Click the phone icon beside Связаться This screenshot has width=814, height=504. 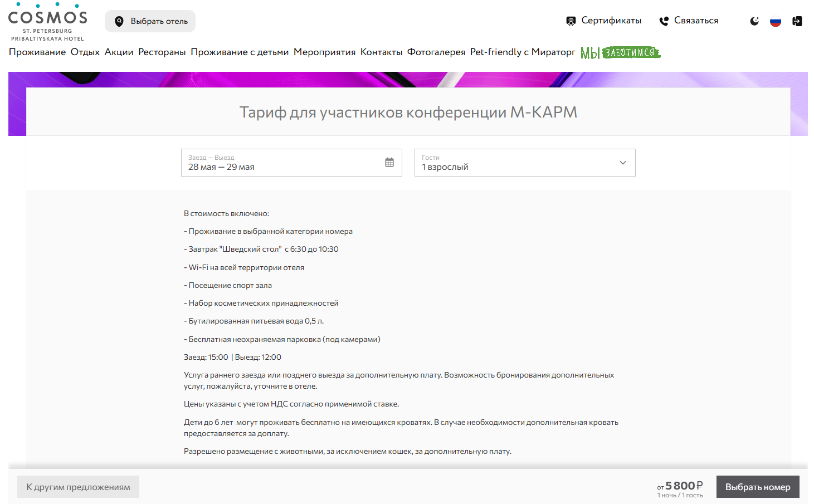click(x=664, y=21)
